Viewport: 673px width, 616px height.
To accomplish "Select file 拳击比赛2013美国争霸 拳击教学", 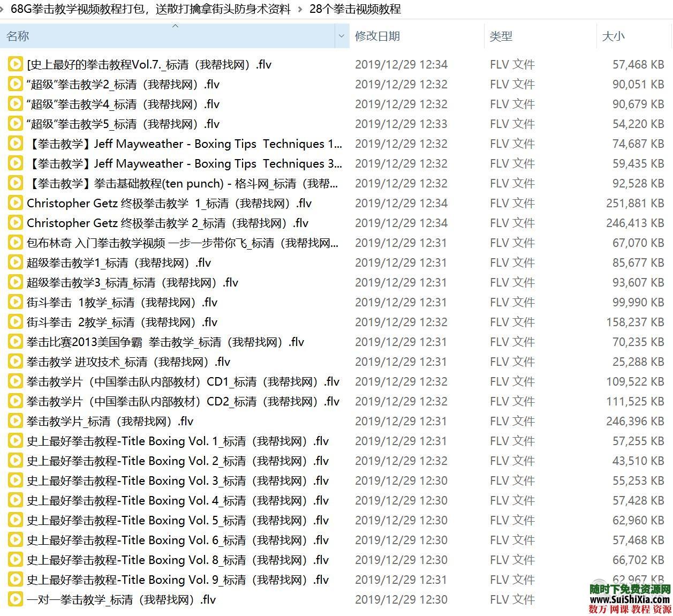I will 165,342.
